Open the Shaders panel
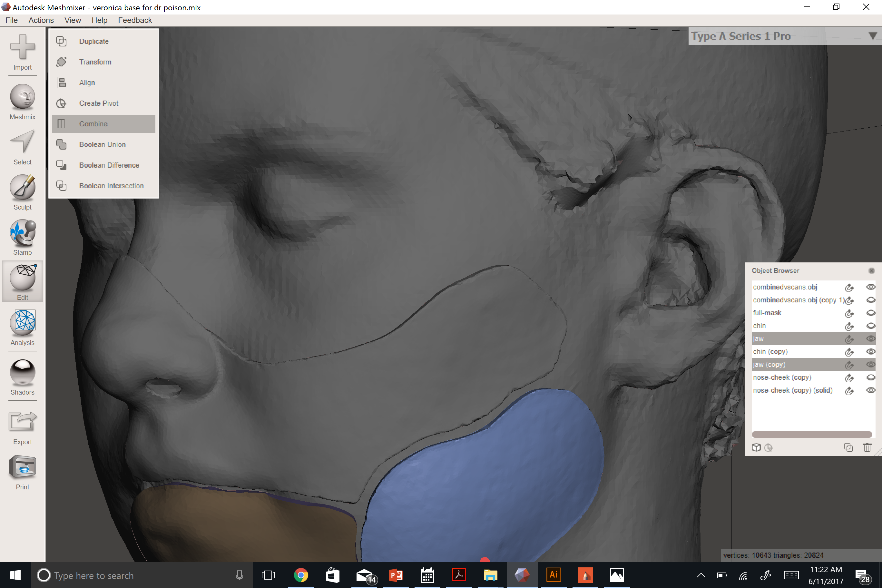The width and height of the screenshot is (882, 588). 23,377
